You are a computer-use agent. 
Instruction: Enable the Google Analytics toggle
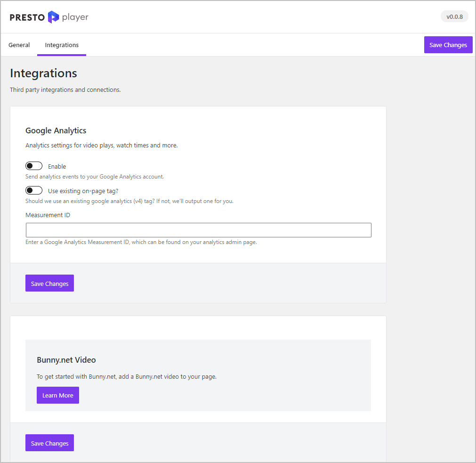tap(33, 165)
